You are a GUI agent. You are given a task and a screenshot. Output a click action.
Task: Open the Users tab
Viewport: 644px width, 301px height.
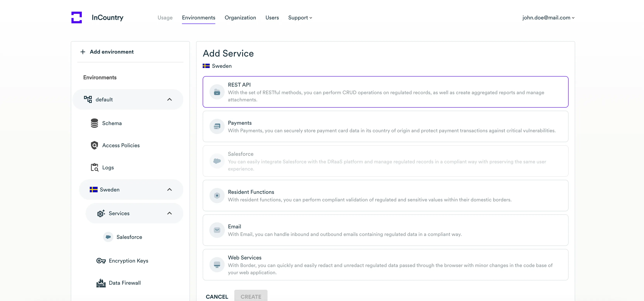272,18
